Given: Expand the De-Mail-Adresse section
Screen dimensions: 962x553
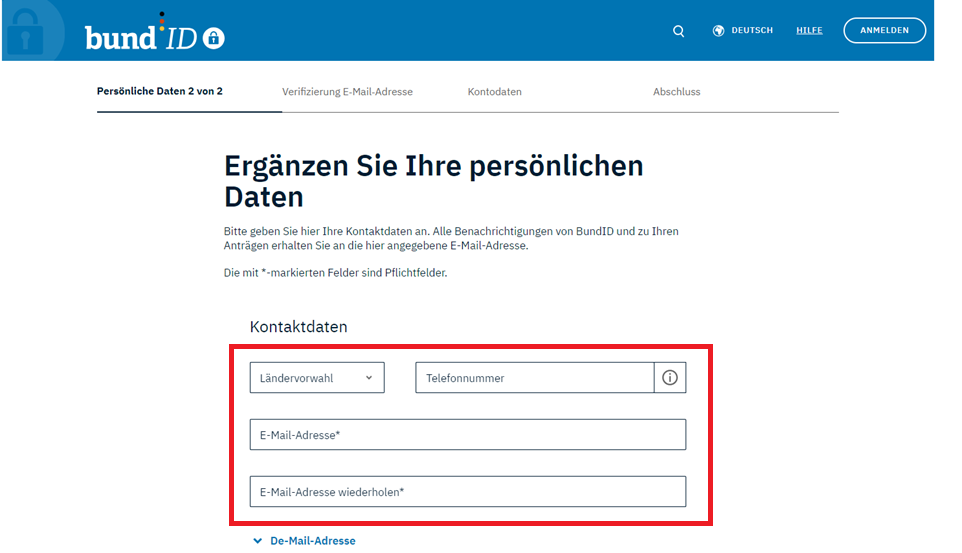Looking at the screenshot, I should (x=304, y=541).
